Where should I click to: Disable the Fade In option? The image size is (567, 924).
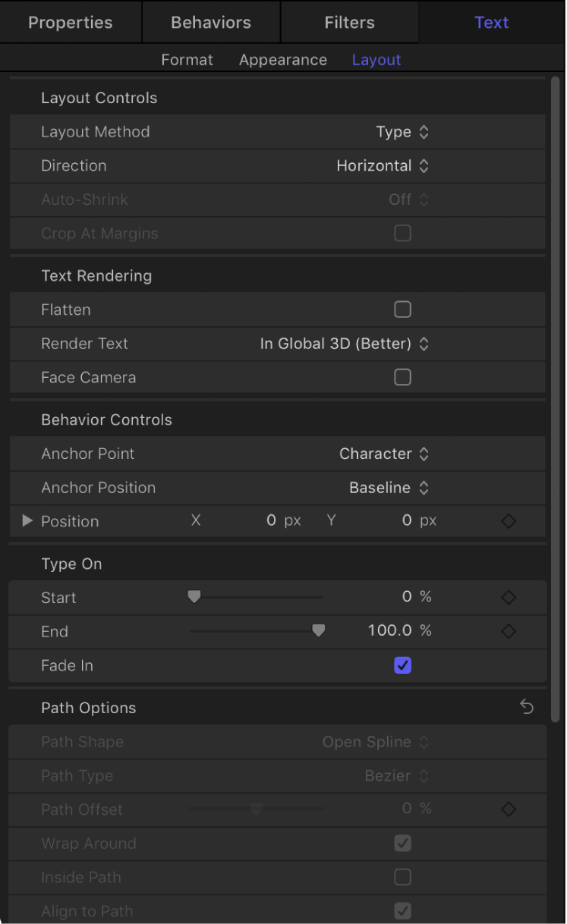pyautogui.click(x=402, y=665)
